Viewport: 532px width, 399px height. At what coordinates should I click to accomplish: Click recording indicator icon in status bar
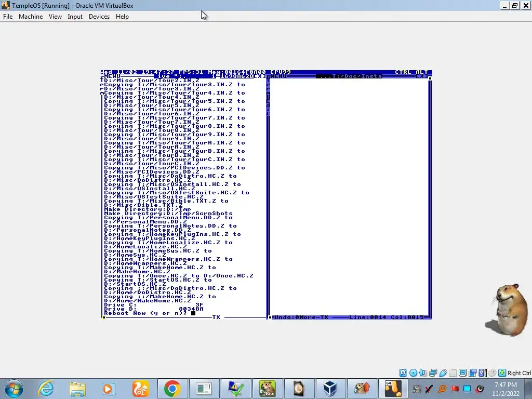click(x=472, y=373)
